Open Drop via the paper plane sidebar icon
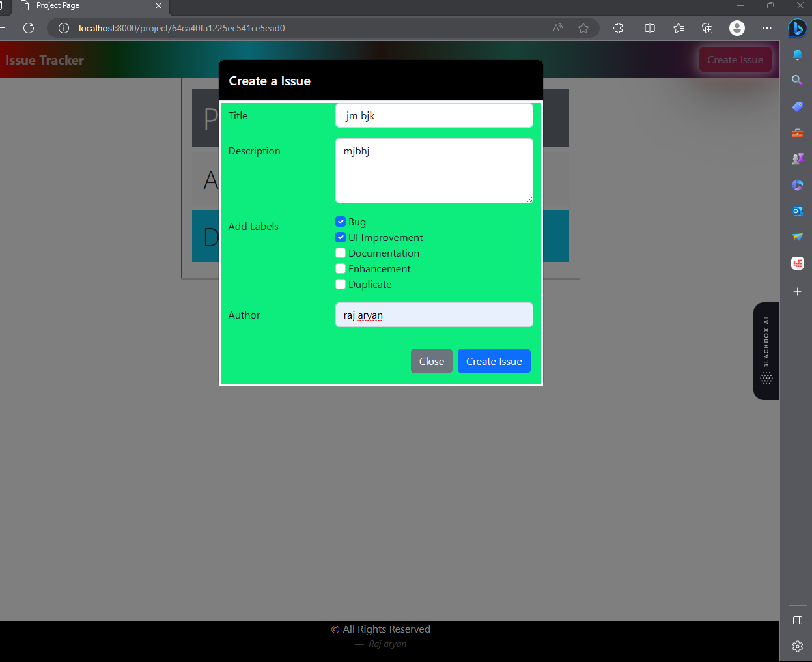This screenshot has width=812, height=662. click(797, 237)
